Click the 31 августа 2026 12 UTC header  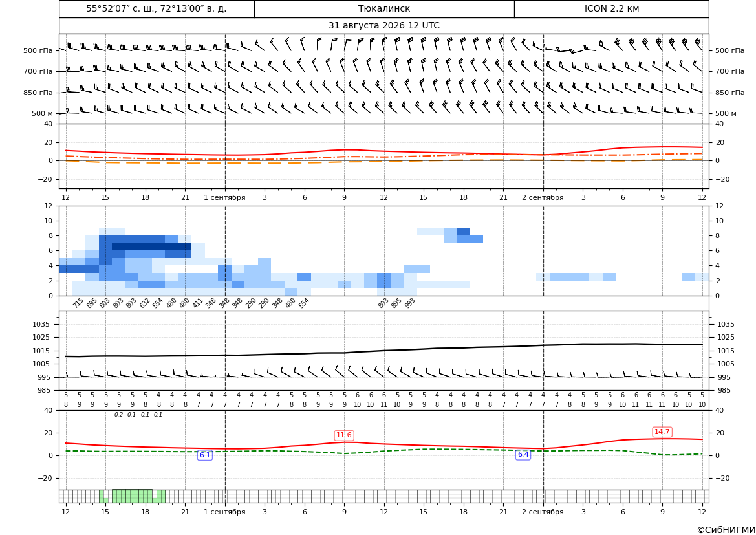point(383,26)
